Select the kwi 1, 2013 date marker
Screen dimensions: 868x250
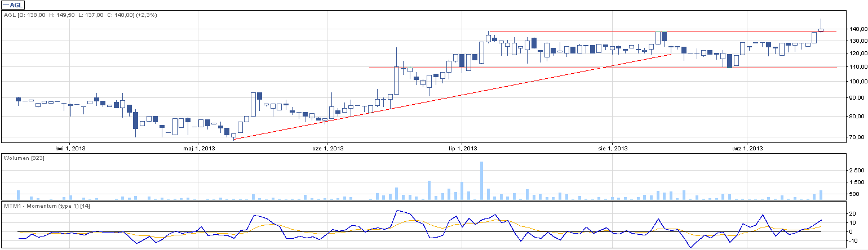70,148
